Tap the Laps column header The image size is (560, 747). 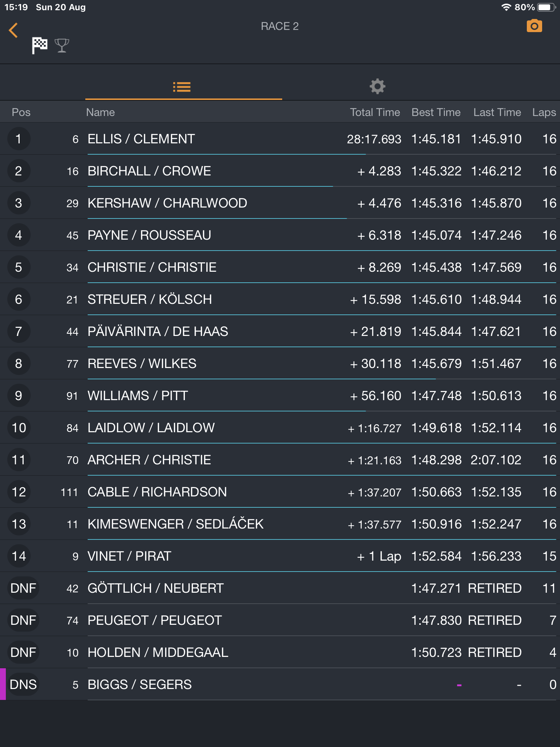(544, 112)
